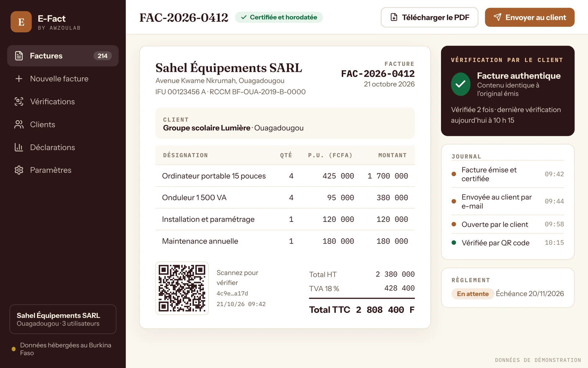Click the Certifiée et horodatée badge

[x=279, y=17]
